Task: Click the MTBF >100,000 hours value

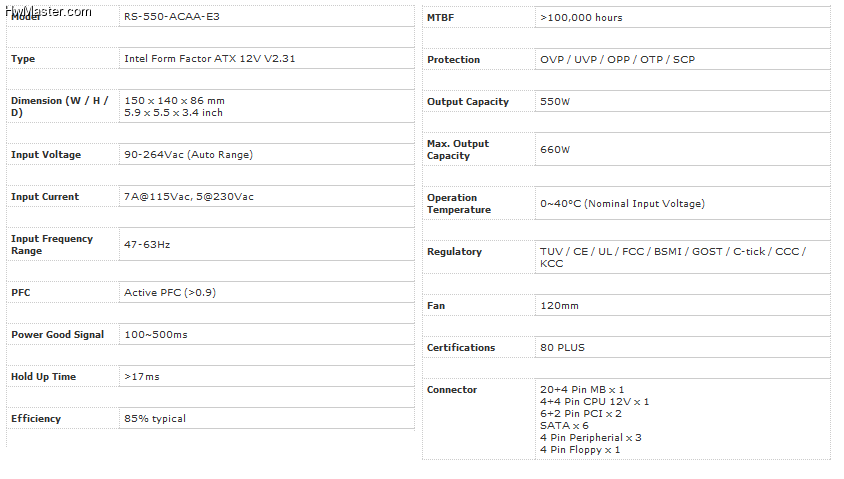Action: tap(581, 18)
